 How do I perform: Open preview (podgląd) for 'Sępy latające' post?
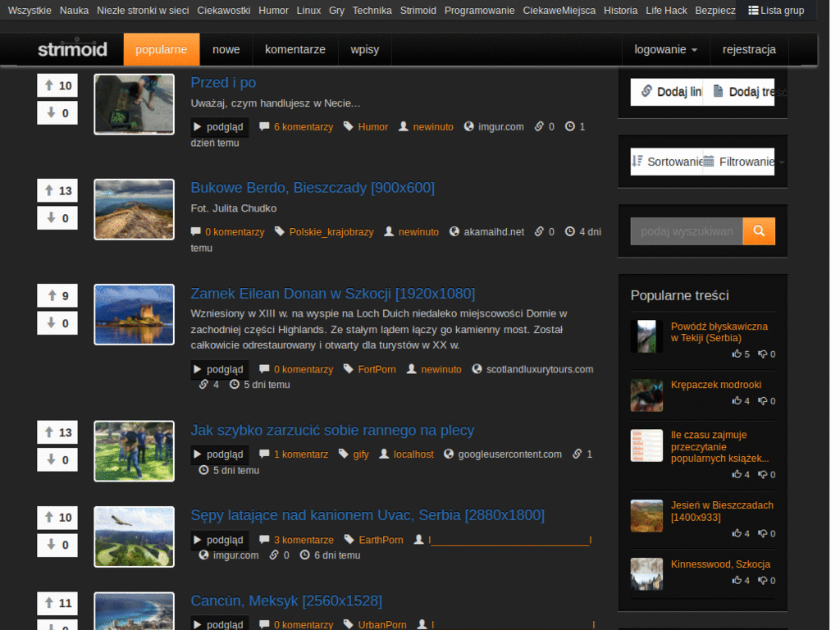tap(220, 540)
